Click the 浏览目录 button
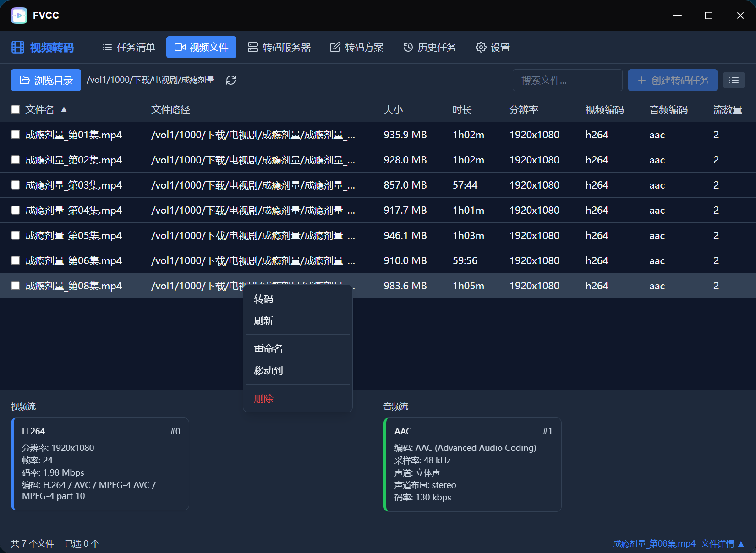The height and width of the screenshot is (553, 756). (46, 80)
